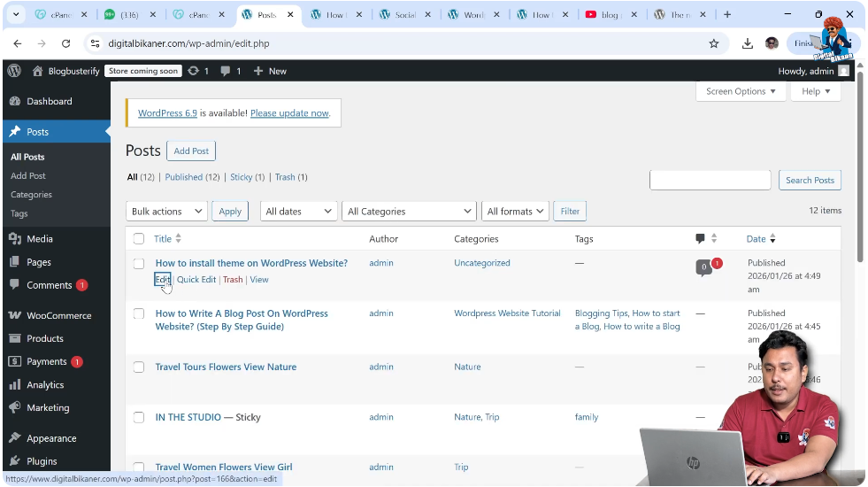This screenshot has width=868, height=487.
Task: Filter posts by Sticky view
Action: pos(242,177)
